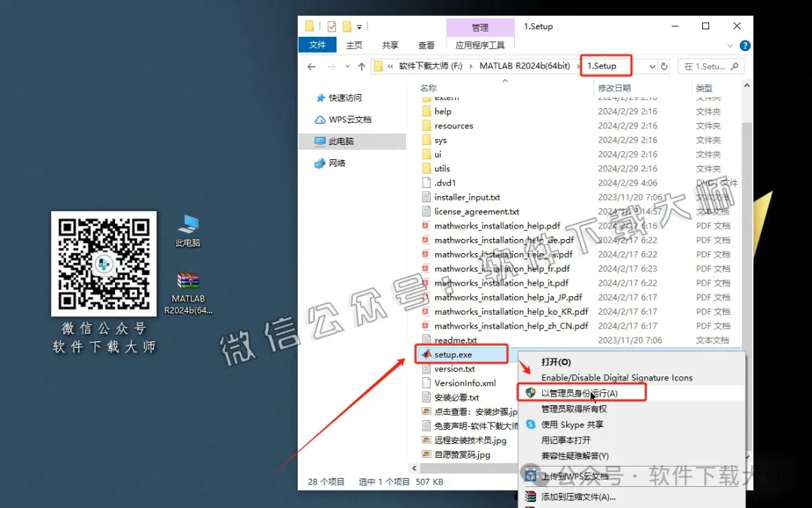Select the file readme.txt
This screenshot has height=508, width=812.
coord(455,340)
